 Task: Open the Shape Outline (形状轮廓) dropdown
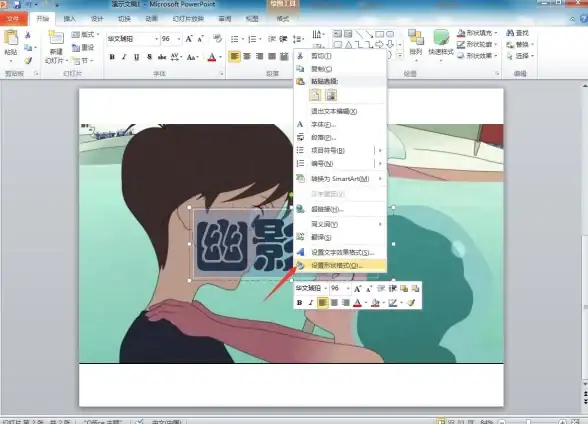coord(477,44)
